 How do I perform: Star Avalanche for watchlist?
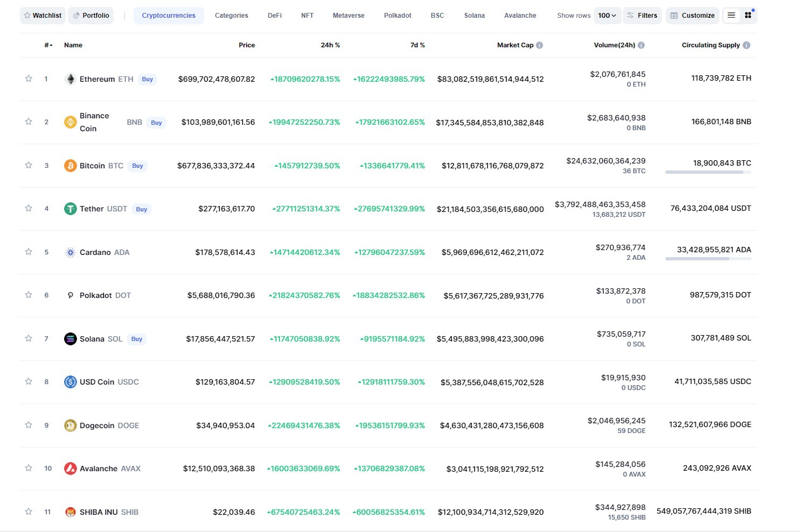29,468
